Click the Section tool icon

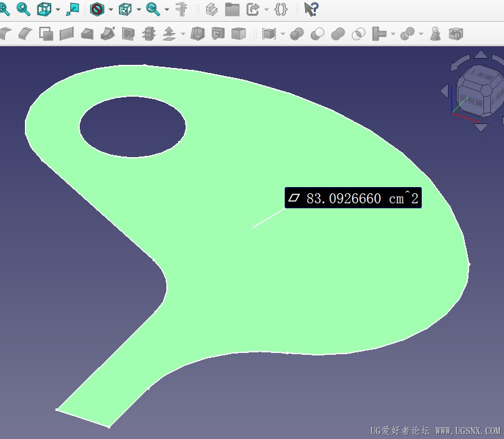tap(128, 34)
